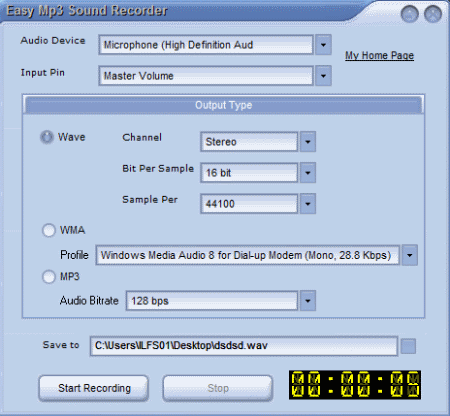This screenshot has height=416, width=450.
Task: Click the Sample Per label
Action: tap(150, 200)
